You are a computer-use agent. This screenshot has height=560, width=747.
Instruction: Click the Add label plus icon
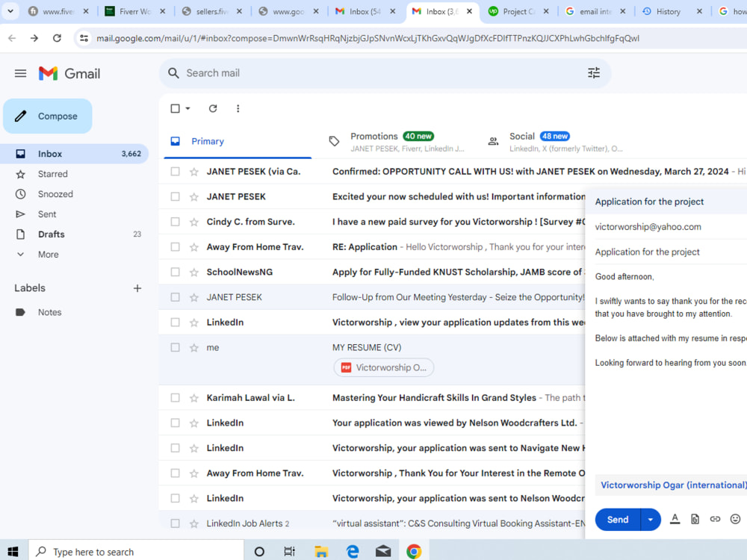point(137,288)
